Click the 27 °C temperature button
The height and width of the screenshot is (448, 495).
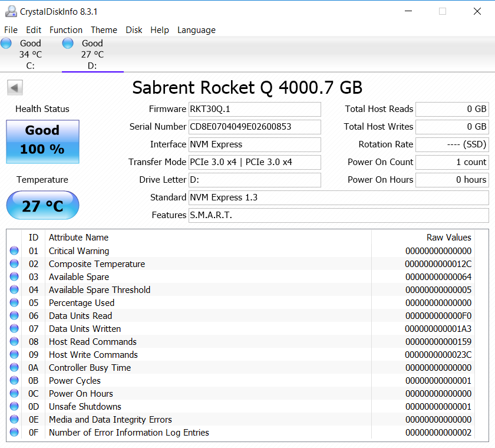pyautogui.click(x=42, y=206)
